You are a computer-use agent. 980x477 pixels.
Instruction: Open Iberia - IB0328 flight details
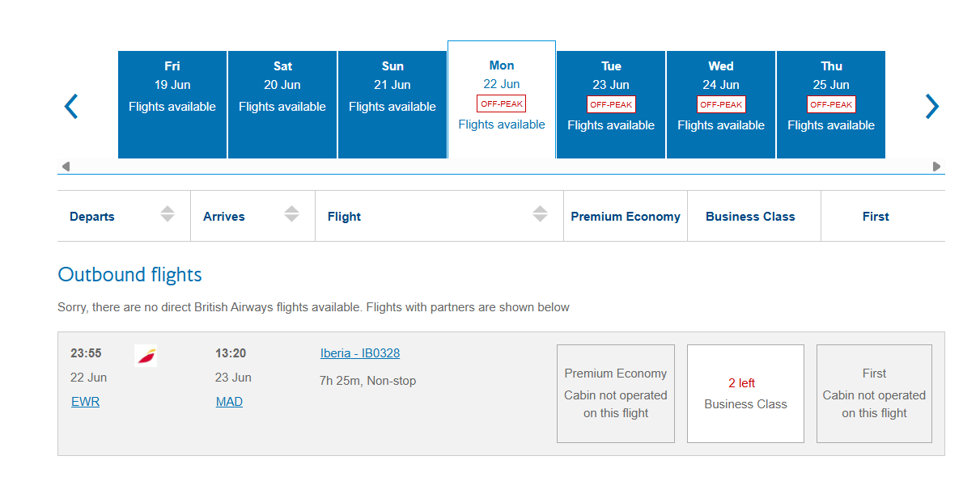360,353
